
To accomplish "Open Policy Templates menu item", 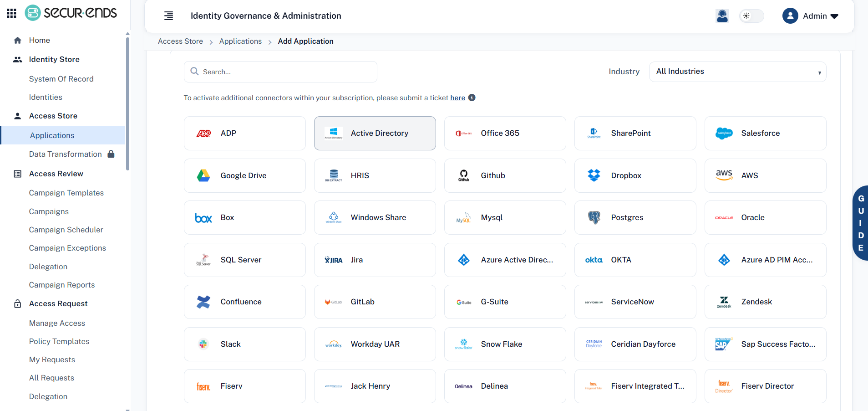I will pos(59,341).
